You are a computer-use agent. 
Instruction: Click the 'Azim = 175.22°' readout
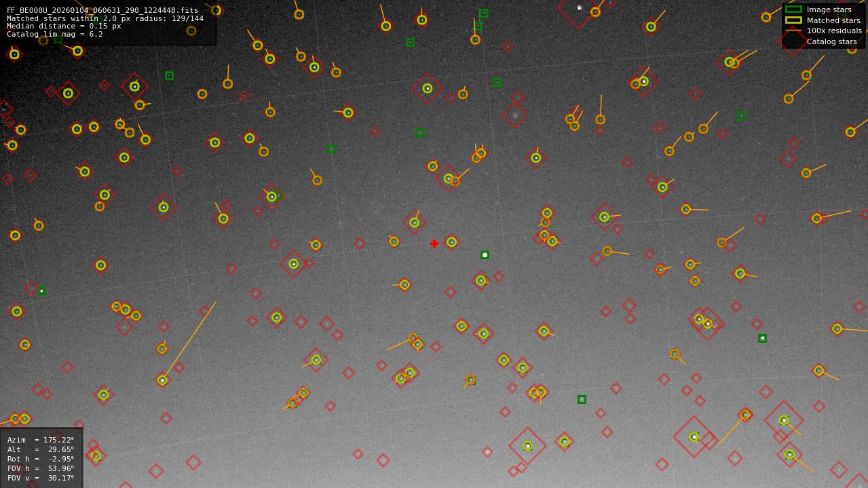(41, 440)
